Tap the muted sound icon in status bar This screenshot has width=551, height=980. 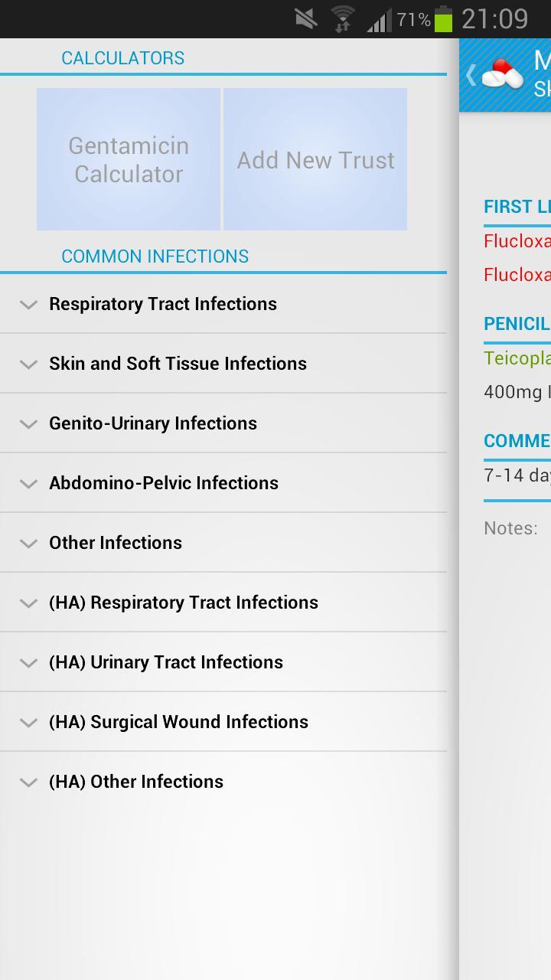pyautogui.click(x=306, y=18)
